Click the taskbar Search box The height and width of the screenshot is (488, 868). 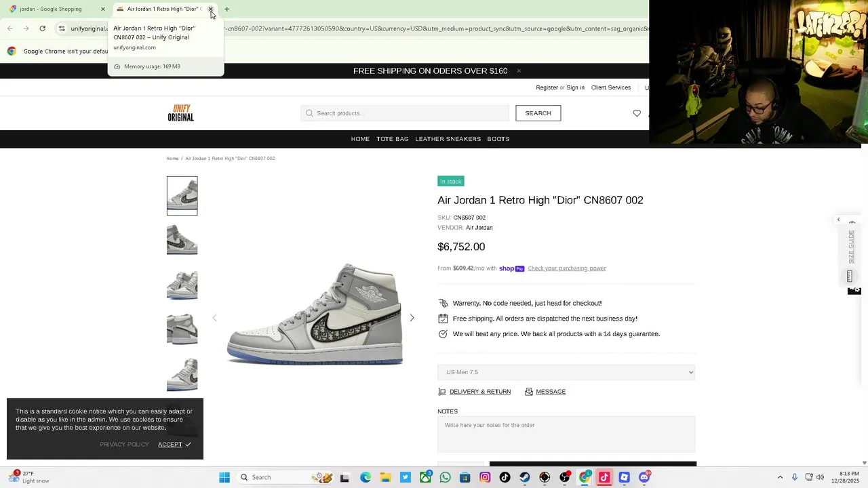[x=285, y=477]
